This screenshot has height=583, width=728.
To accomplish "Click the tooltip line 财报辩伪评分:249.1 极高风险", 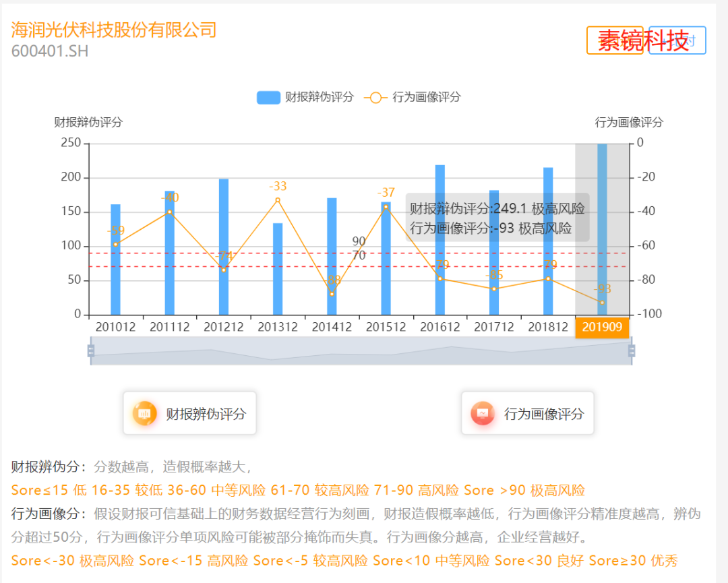I will tap(497, 208).
